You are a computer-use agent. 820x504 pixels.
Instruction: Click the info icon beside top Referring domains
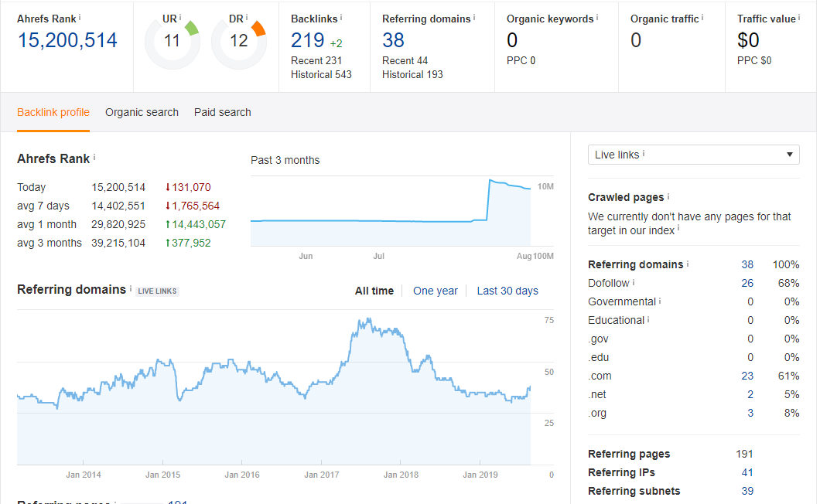[x=474, y=17]
